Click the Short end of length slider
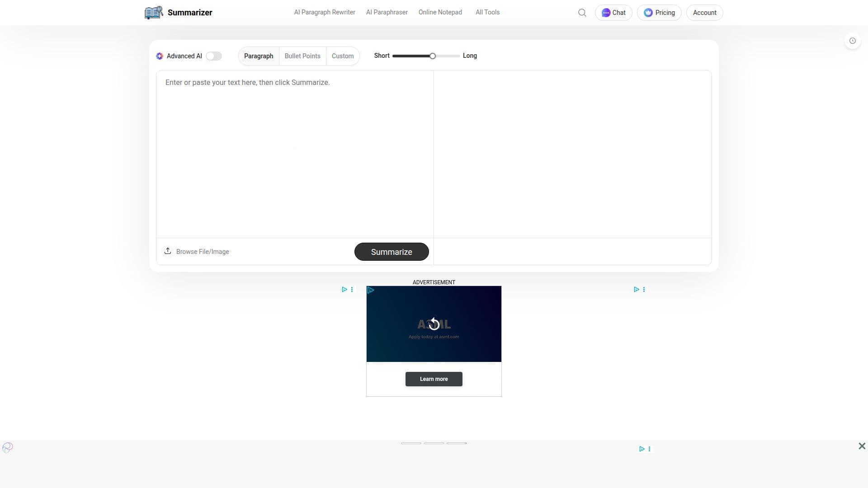This screenshot has height=488, width=868. pos(382,56)
